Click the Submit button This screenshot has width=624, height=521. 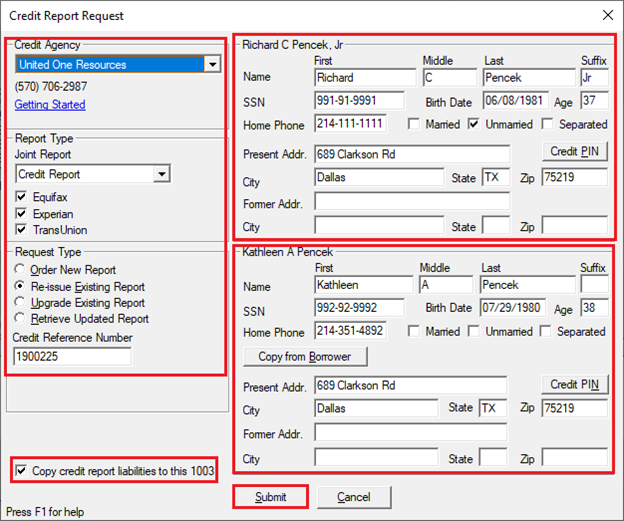pos(271,497)
